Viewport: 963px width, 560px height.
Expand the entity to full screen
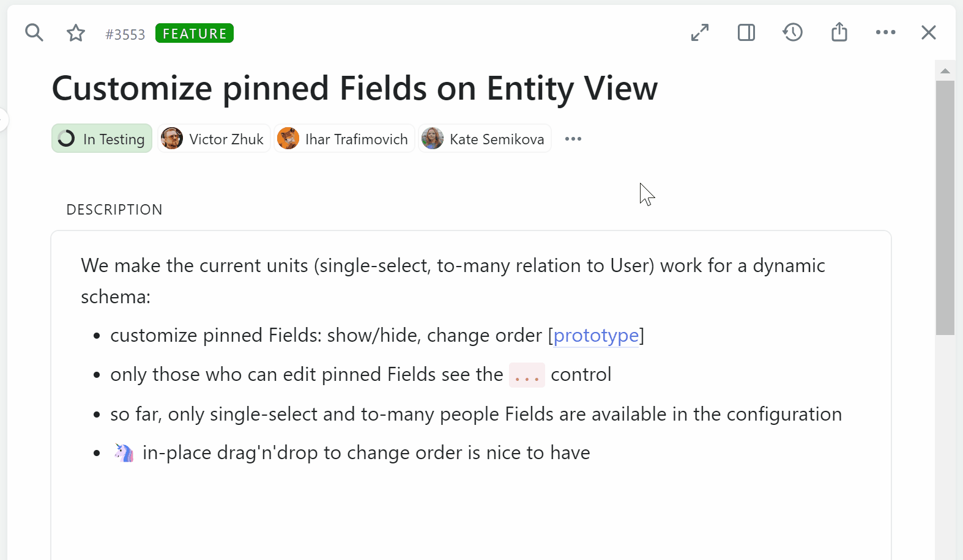tap(700, 32)
